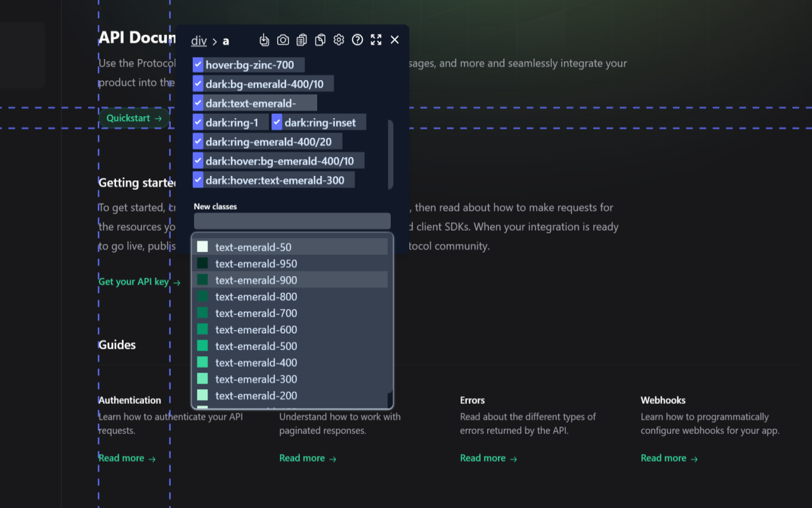Click the New classes label
Image resolution: width=812 pixels, height=508 pixels.
click(215, 206)
